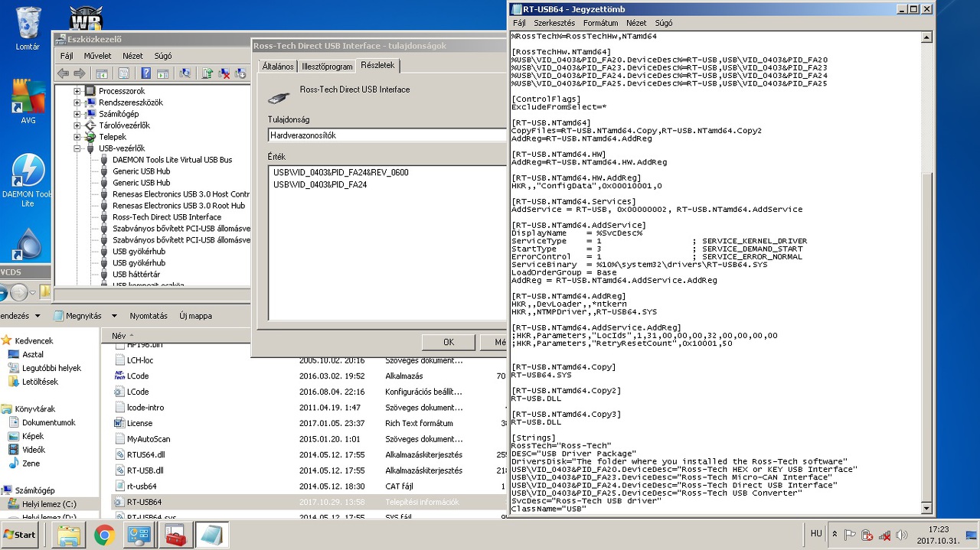
Task: Select Ross-Tech Direct USB Interface in device tree
Action: tap(167, 217)
